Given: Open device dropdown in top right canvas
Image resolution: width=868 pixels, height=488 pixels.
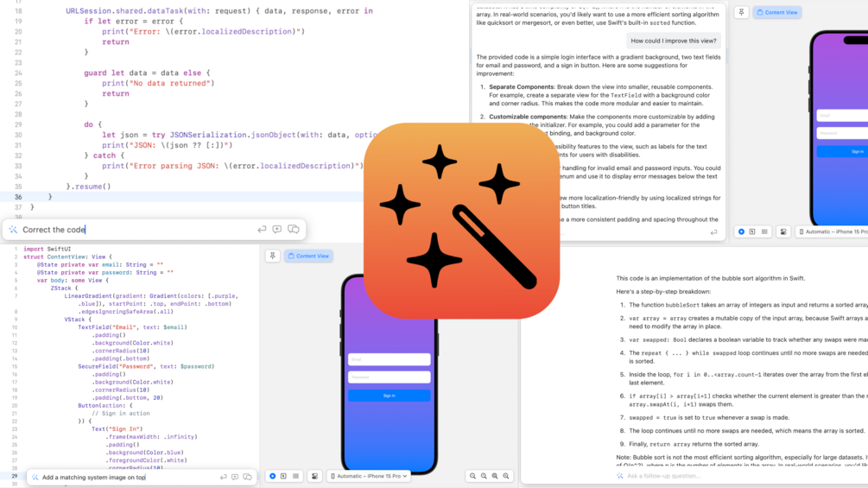Looking at the screenshot, I should [833, 231].
